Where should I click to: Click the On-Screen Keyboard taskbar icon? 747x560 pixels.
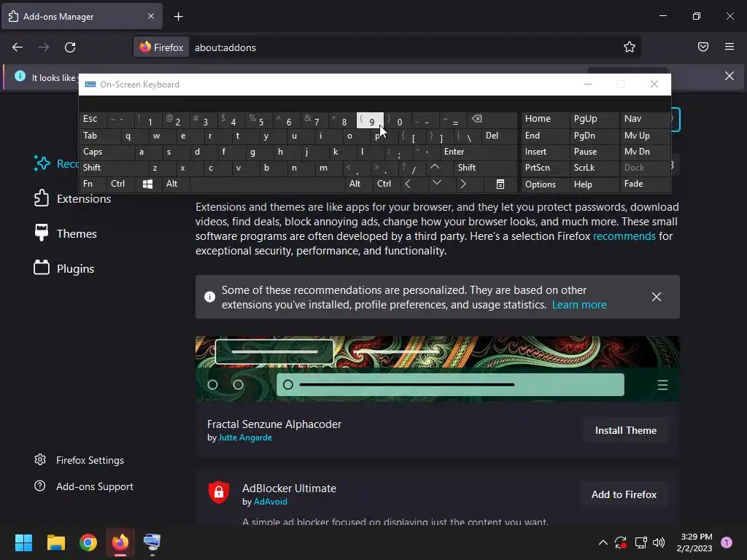(x=152, y=542)
